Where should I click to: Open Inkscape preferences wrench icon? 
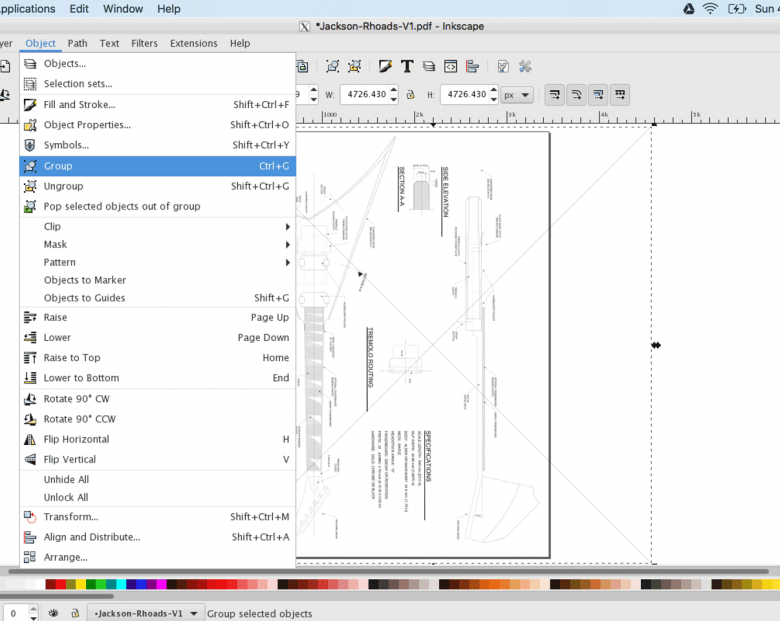coord(524,67)
